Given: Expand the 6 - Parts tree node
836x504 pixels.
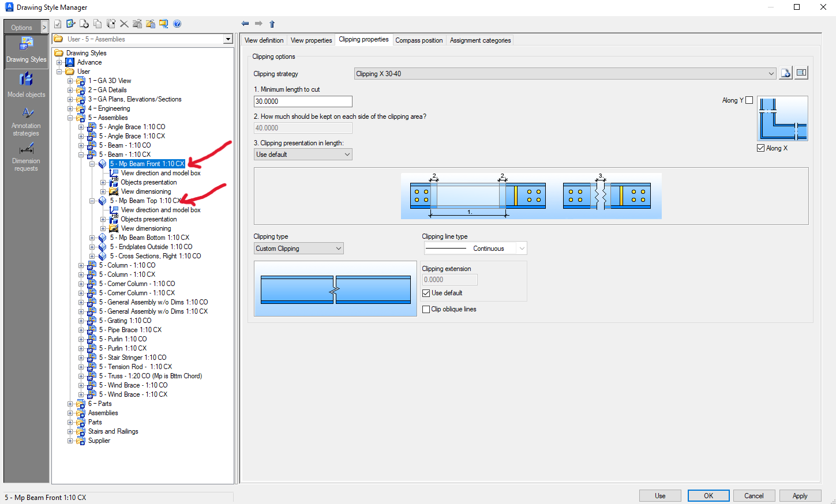Looking at the screenshot, I should pos(70,404).
